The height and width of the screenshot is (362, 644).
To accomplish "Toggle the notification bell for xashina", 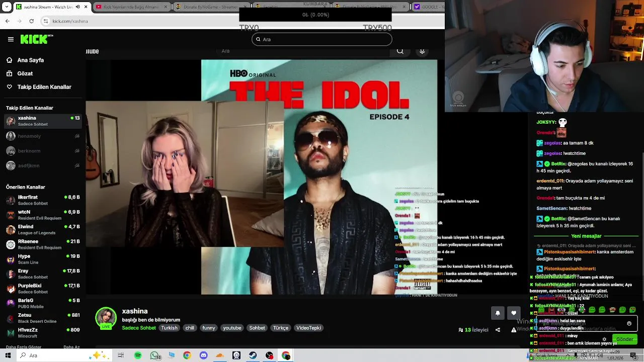I will 498,313.
